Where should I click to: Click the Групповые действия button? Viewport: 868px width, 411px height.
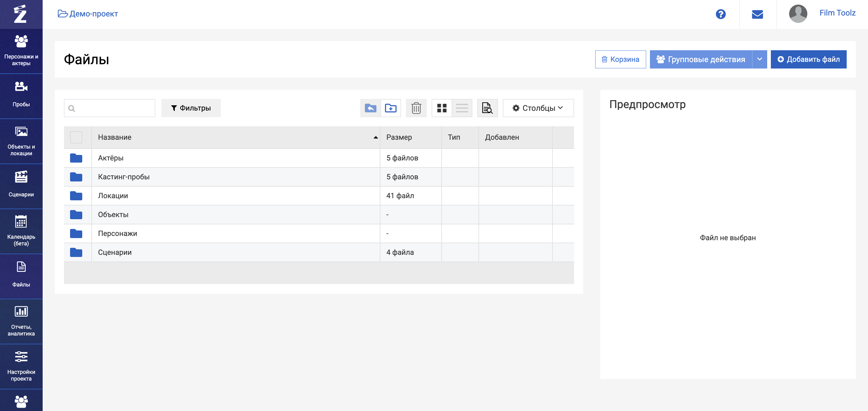pyautogui.click(x=700, y=59)
